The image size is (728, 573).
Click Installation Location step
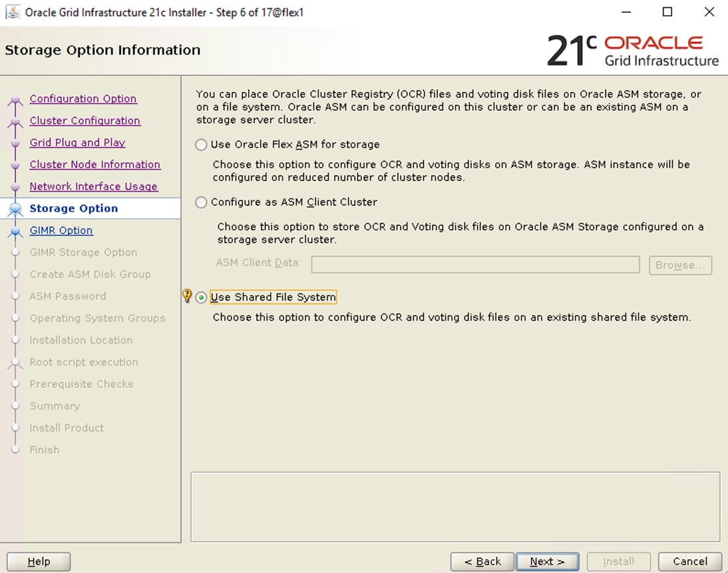81,340
